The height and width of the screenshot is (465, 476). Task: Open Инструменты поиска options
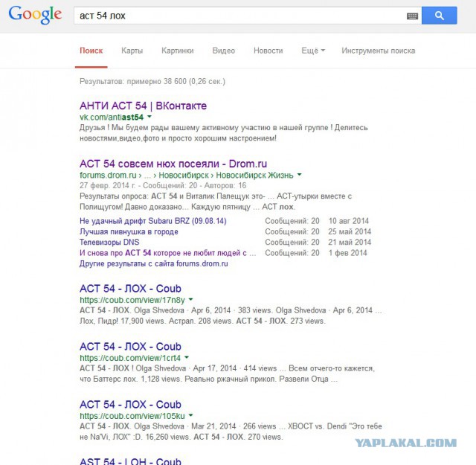pos(379,51)
